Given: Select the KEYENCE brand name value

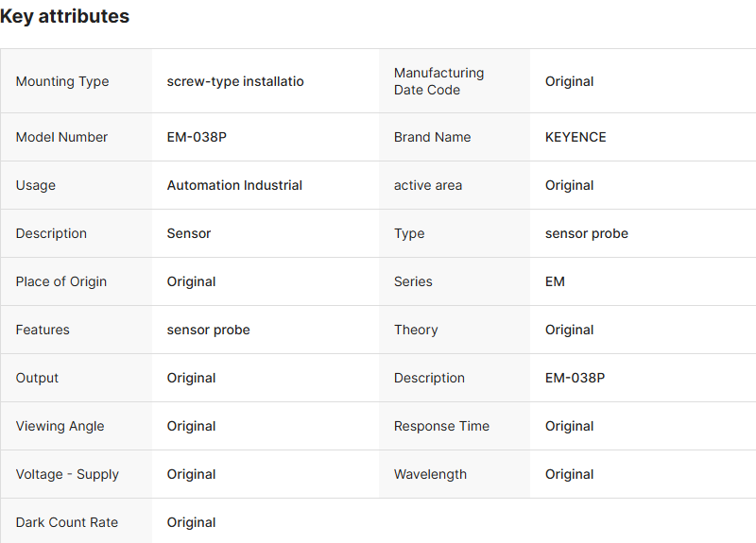Looking at the screenshot, I should [x=576, y=137].
